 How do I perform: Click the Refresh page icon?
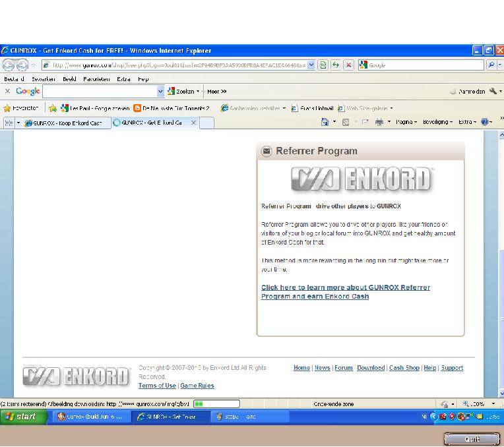point(336,65)
